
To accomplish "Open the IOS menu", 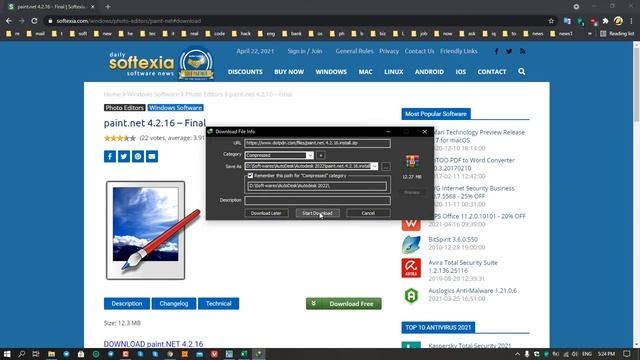I will coord(461,72).
